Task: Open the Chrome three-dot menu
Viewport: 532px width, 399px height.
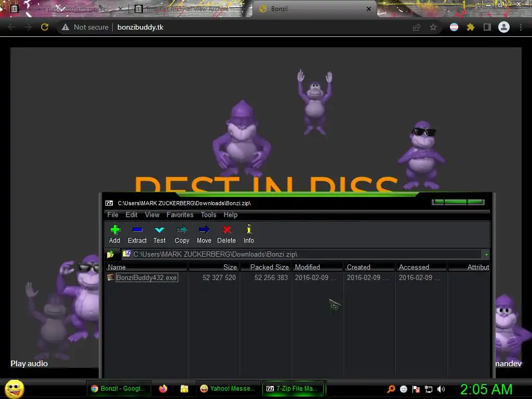Action: coord(521,27)
